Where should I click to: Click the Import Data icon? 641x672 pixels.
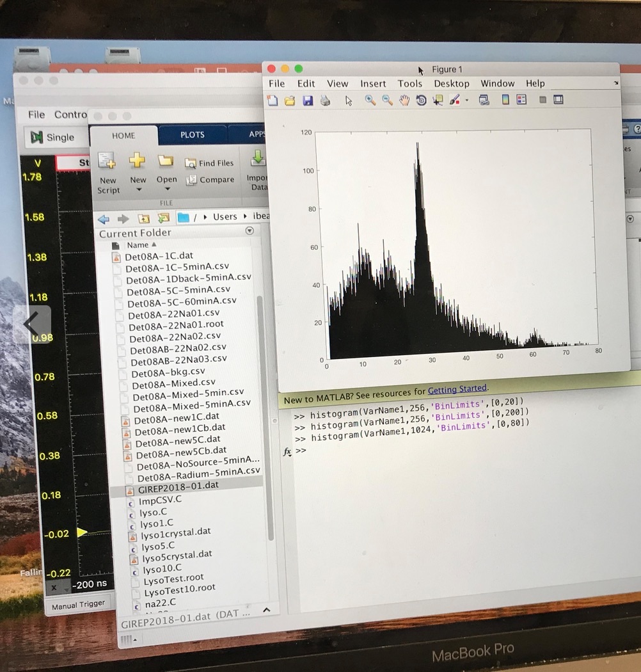tap(258, 170)
